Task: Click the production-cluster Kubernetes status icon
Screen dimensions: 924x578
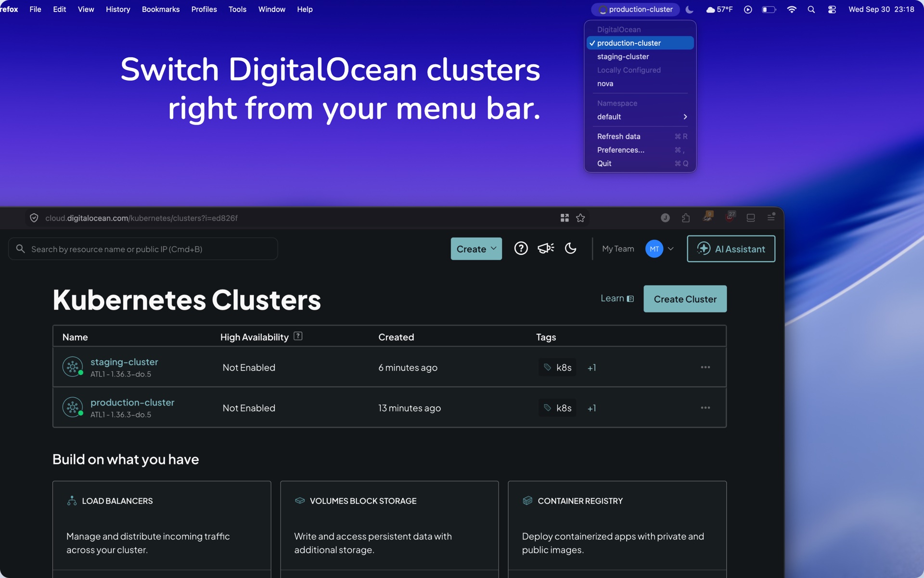Action: click(73, 407)
